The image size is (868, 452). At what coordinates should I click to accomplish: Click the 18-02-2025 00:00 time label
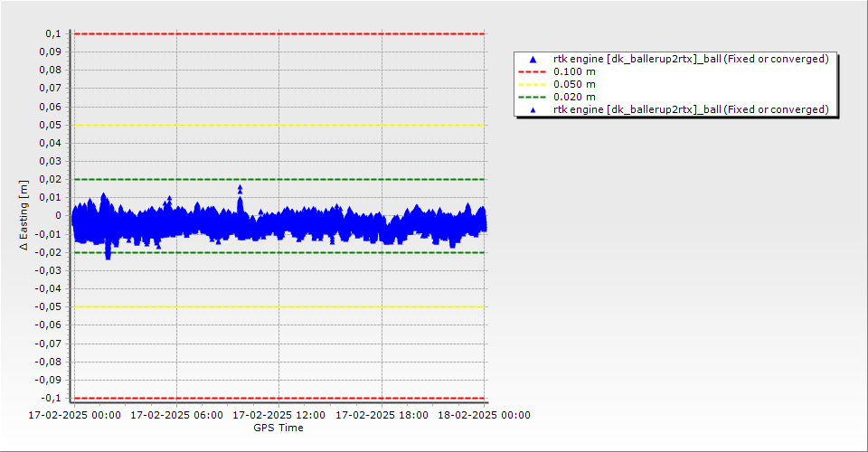click(x=485, y=415)
